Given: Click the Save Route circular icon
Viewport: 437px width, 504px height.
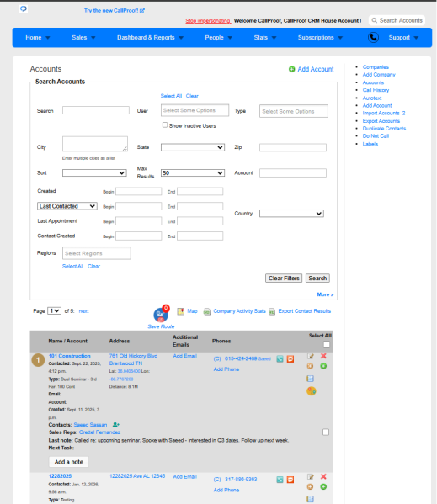Looking at the screenshot, I should (161, 315).
